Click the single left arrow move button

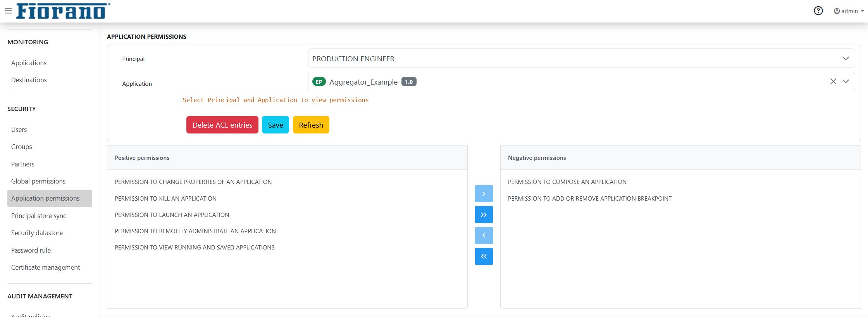pos(484,236)
